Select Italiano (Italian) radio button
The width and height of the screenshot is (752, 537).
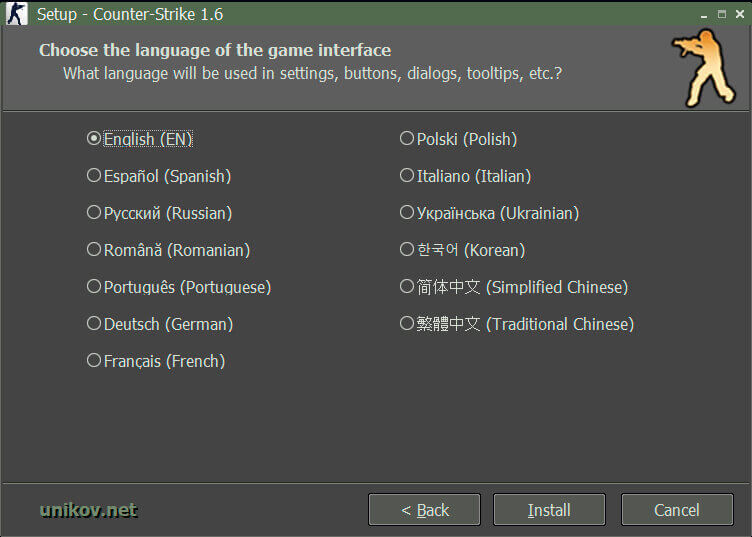click(407, 176)
